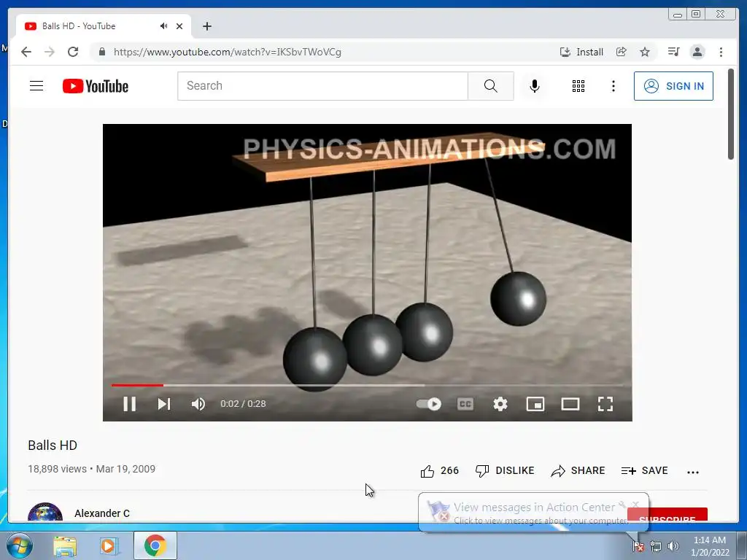Pause the video playback
Viewport: 747px width, 560px height.
click(130, 404)
